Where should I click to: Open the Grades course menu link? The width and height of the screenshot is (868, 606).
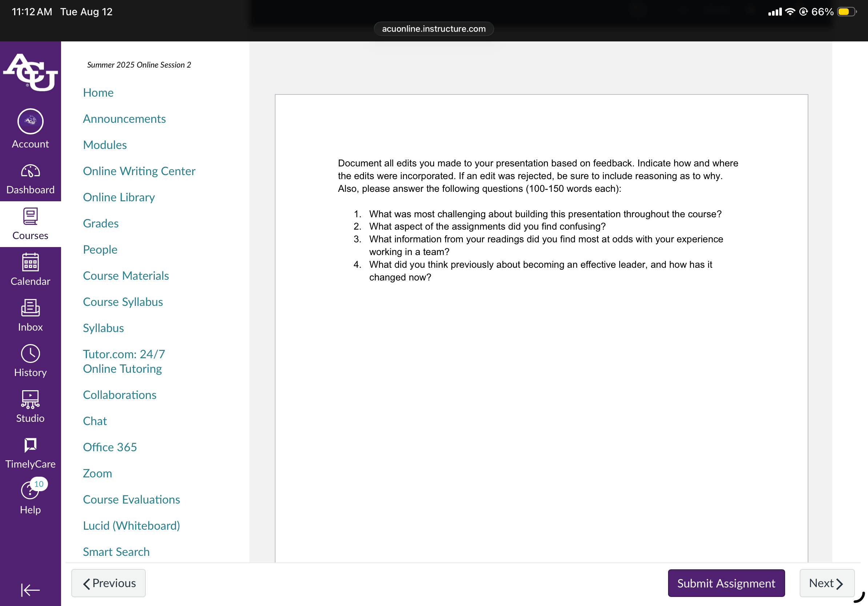101,223
